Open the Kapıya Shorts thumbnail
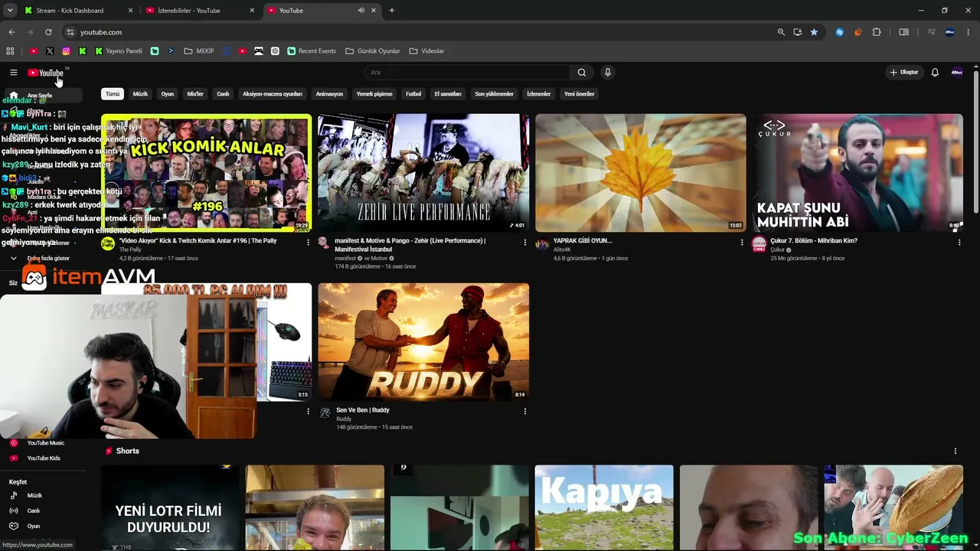Screen dimensions: 980x551 tap(604, 507)
